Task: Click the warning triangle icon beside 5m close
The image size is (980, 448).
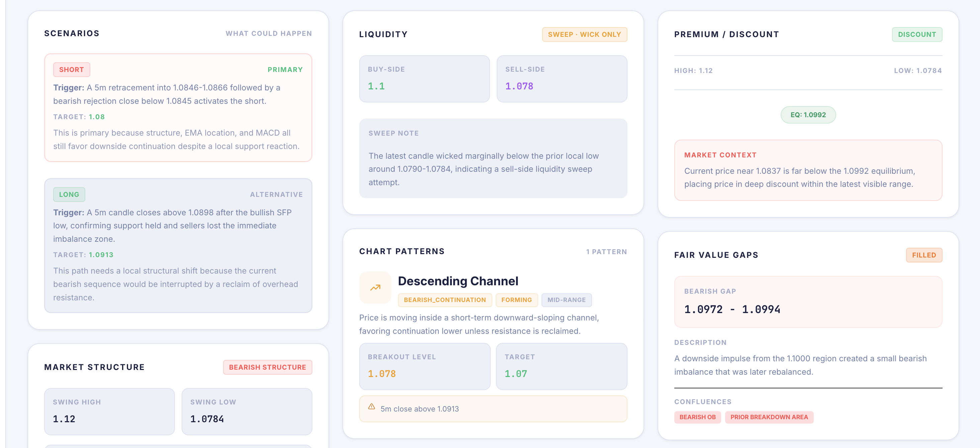Action: pos(371,406)
